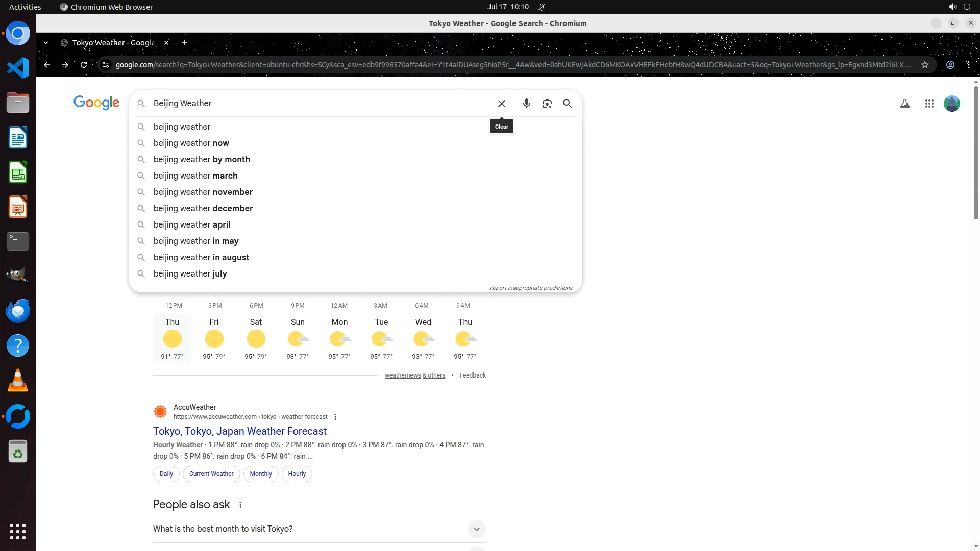Bookmark this page with star icon

click(x=924, y=65)
